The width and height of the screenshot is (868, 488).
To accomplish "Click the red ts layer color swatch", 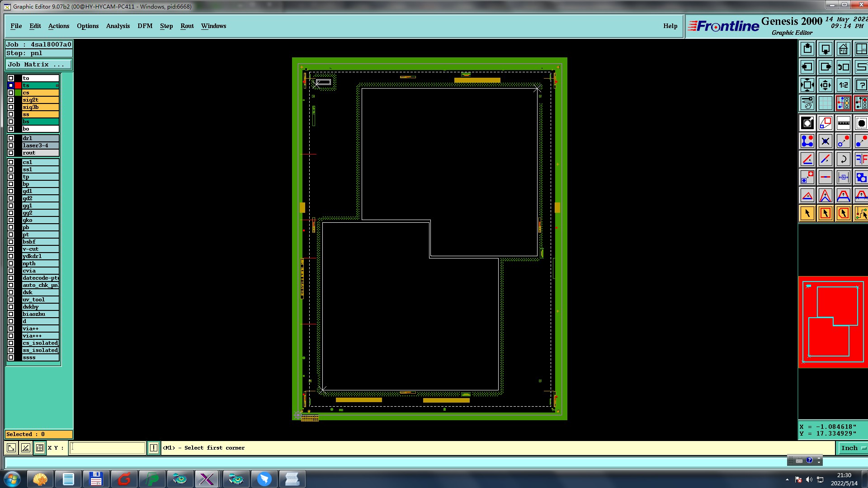I will click(18, 85).
